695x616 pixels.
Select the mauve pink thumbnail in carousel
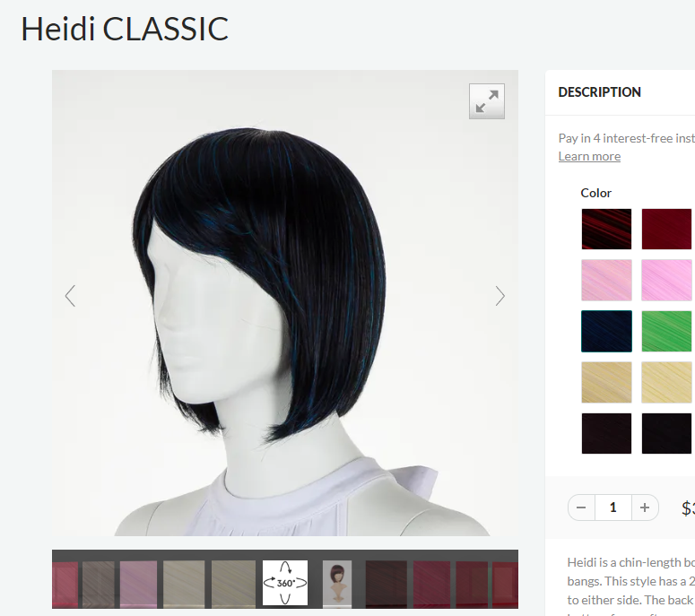click(138, 583)
